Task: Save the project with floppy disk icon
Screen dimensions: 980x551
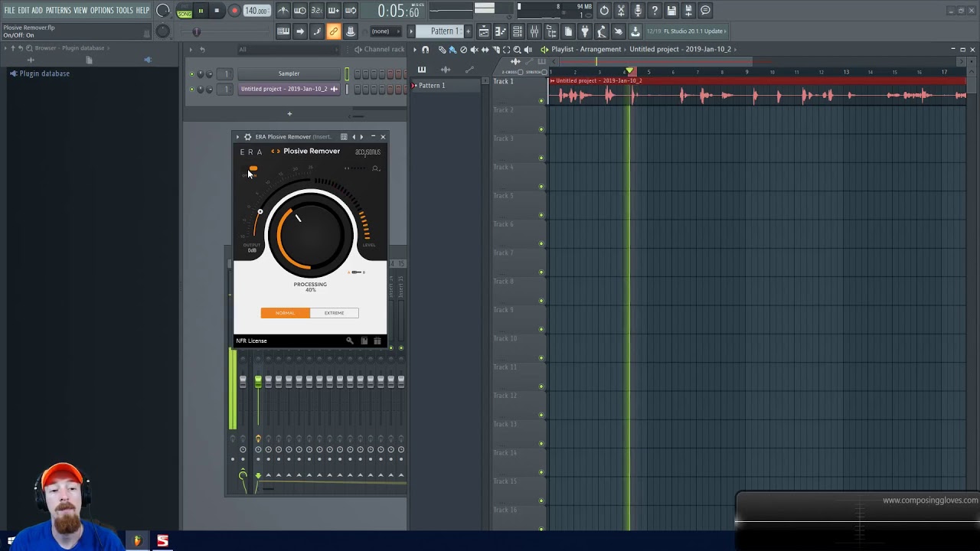Action: (671, 11)
